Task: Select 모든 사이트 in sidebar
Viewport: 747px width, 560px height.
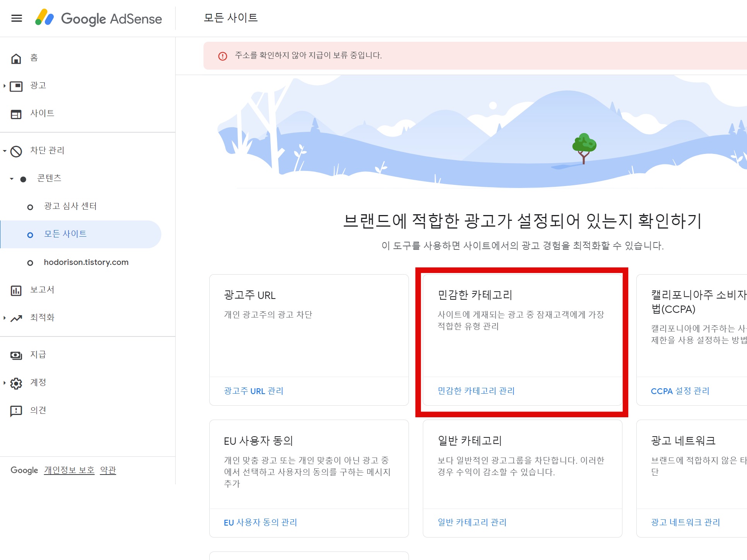Action: tap(65, 234)
